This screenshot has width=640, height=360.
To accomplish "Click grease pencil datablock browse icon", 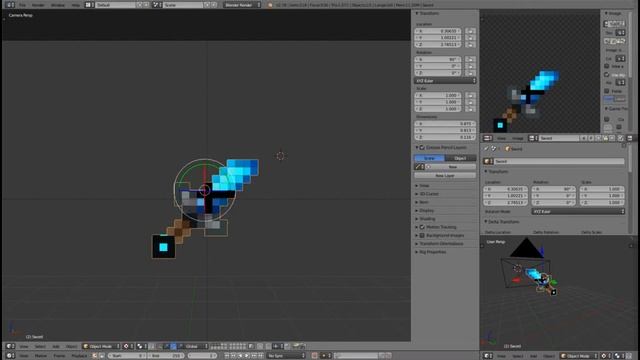I will tap(419, 167).
